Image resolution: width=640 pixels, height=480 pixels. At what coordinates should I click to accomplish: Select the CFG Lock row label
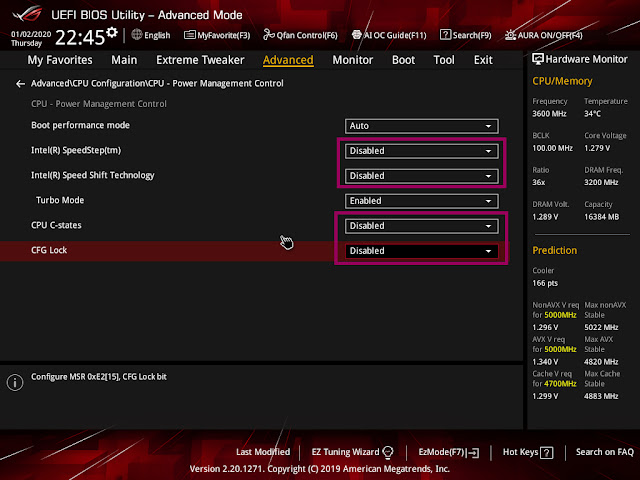point(49,250)
